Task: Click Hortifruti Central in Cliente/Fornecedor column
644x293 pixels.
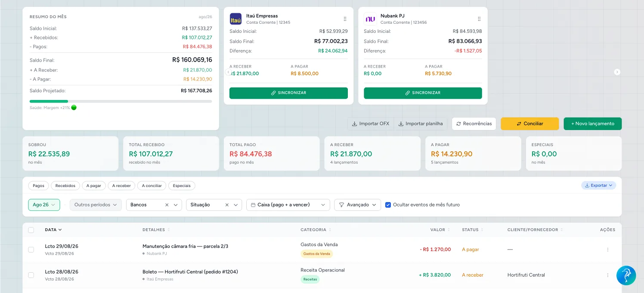Action: [x=526, y=275]
